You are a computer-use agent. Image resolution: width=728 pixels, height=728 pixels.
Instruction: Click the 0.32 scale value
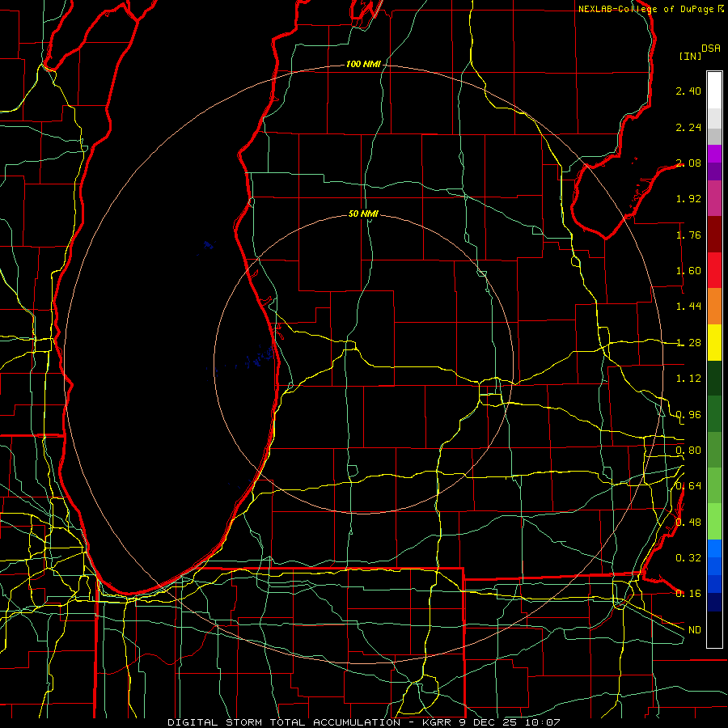point(688,557)
